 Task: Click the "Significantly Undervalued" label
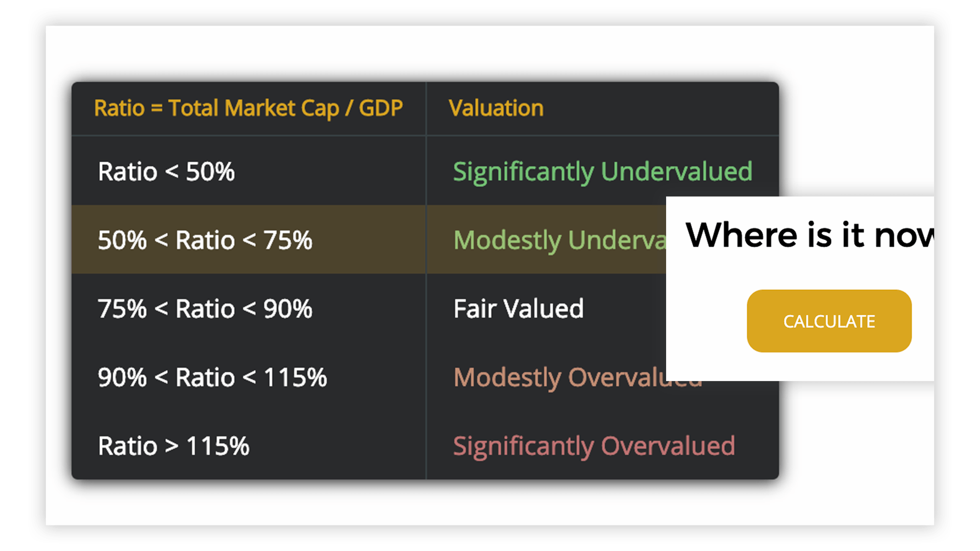point(602,171)
